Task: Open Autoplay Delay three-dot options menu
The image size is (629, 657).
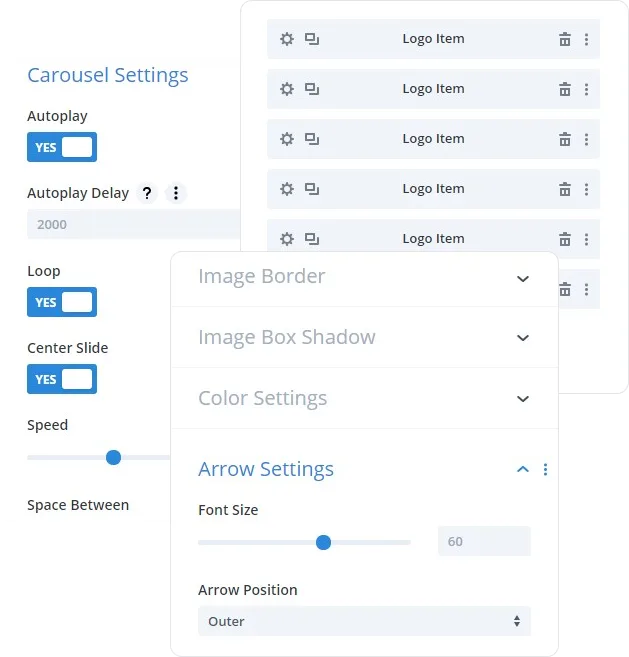Action: coord(176,193)
